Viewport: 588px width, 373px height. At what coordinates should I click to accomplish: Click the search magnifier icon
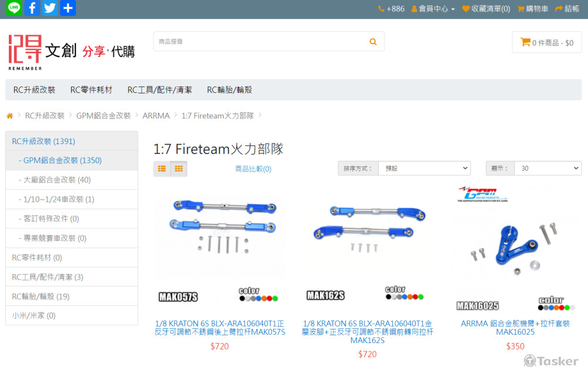click(373, 41)
